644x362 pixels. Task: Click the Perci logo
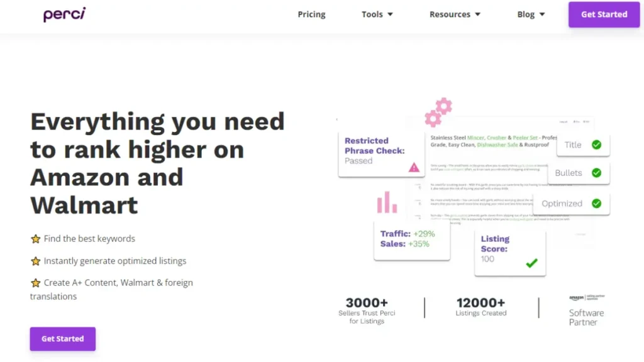[65, 14]
